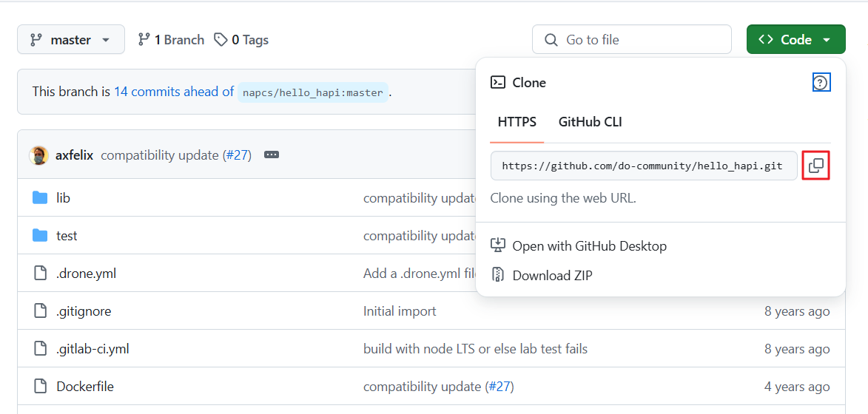Click the HTTPS clone URL text field
Viewport: 868px width, 414px height.
642,166
